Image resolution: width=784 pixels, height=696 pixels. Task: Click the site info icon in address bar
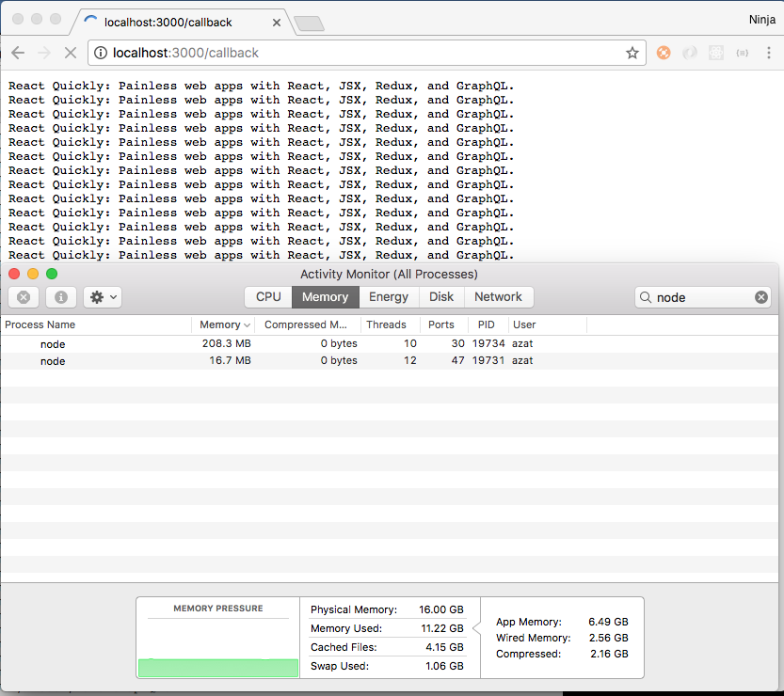[x=101, y=53]
